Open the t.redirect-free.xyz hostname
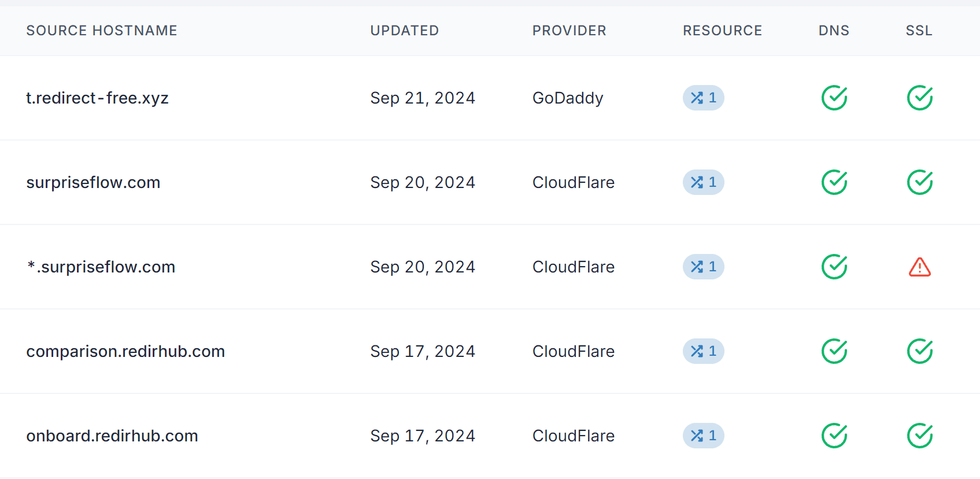The height and width of the screenshot is (479, 980). coord(97,98)
